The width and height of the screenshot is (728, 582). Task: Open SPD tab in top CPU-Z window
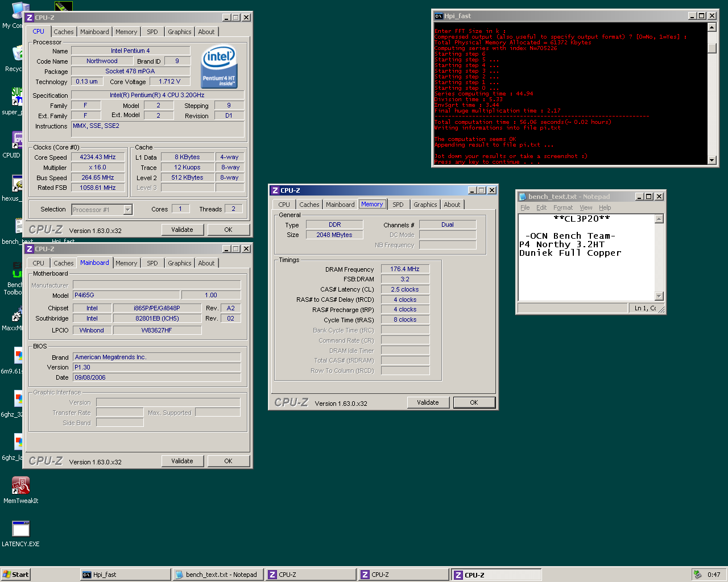pyautogui.click(x=152, y=32)
